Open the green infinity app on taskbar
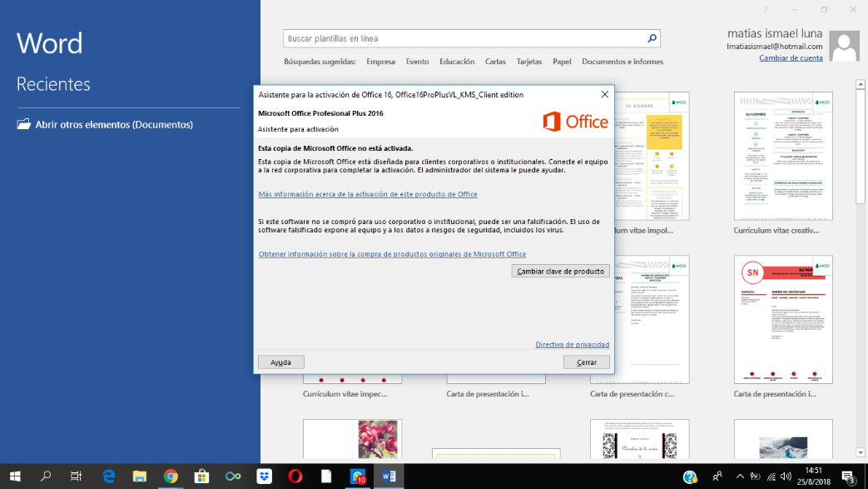The image size is (868, 489). (233, 477)
